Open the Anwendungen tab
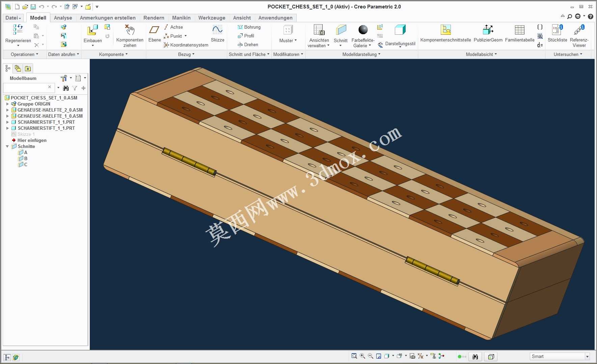 tap(275, 18)
